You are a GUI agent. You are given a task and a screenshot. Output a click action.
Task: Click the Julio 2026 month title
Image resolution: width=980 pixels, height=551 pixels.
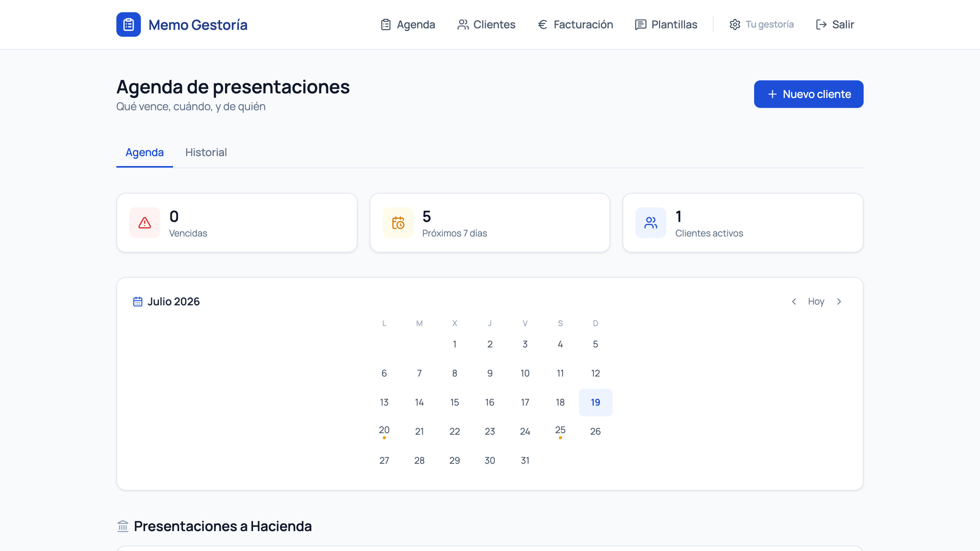(173, 302)
